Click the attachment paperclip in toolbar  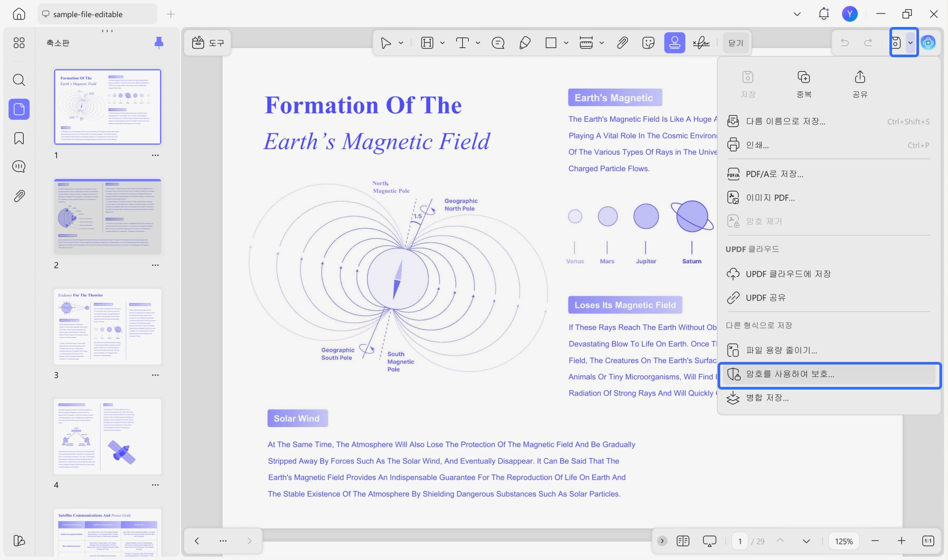click(622, 43)
